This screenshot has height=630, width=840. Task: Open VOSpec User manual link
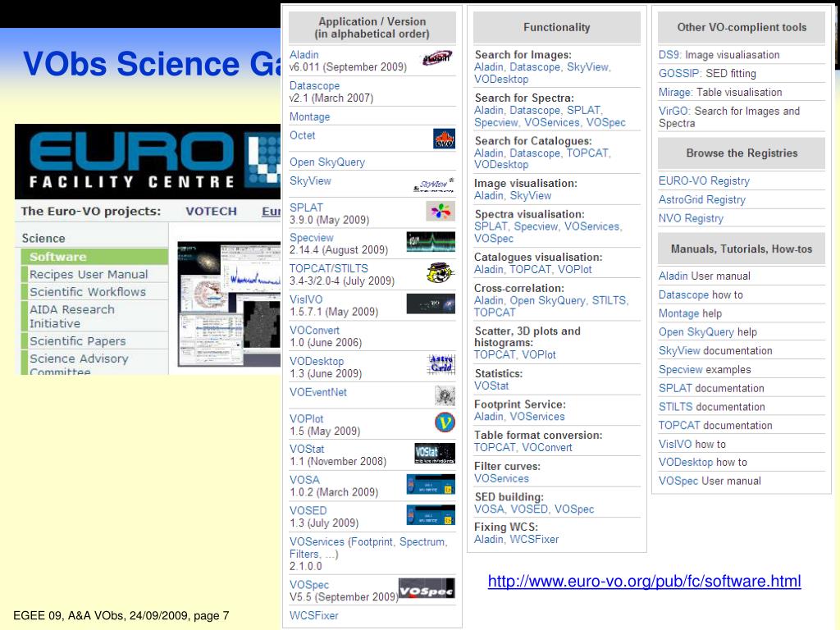710,481
